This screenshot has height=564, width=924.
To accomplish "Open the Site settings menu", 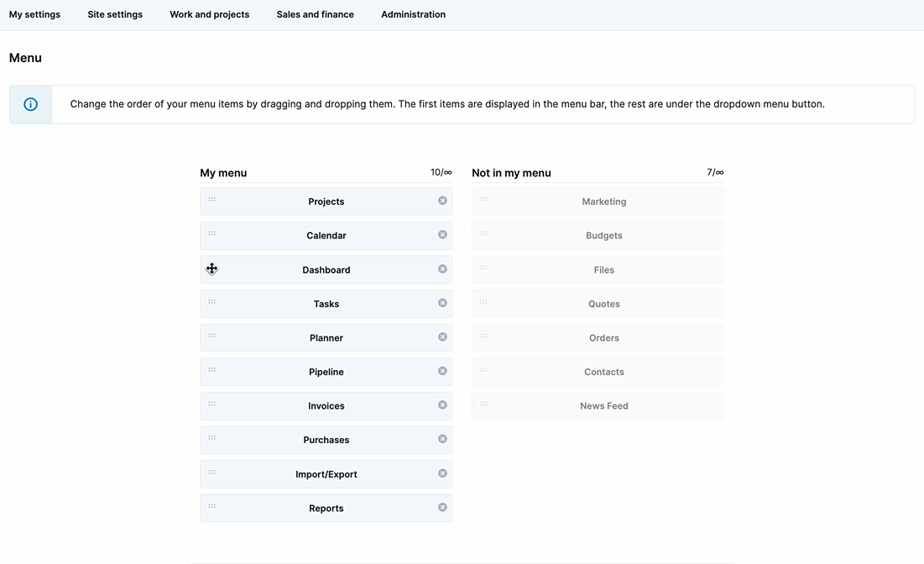I will point(115,14).
